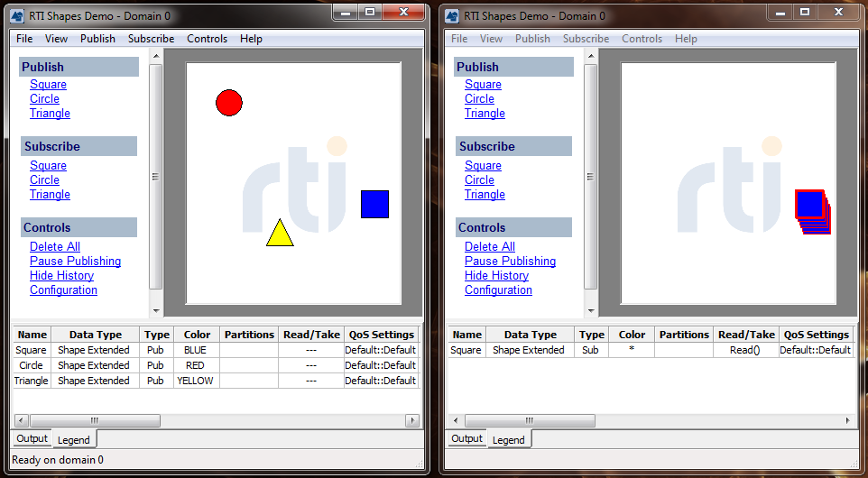Click table horizontal scroll right arrow in right window
868x478 pixels.
(847, 420)
